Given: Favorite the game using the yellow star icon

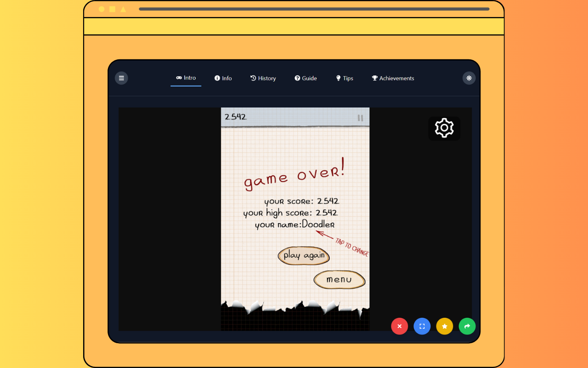Looking at the screenshot, I should [444, 326].
